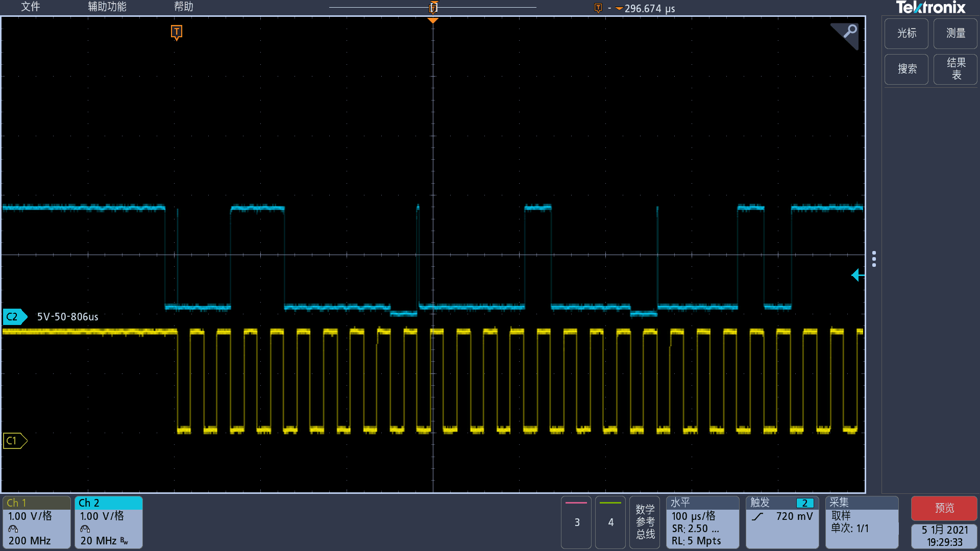This screenshot has height=551, width=980.
Task: Click the cyan trigger level arrow
Action: click(x=857, y=275)
